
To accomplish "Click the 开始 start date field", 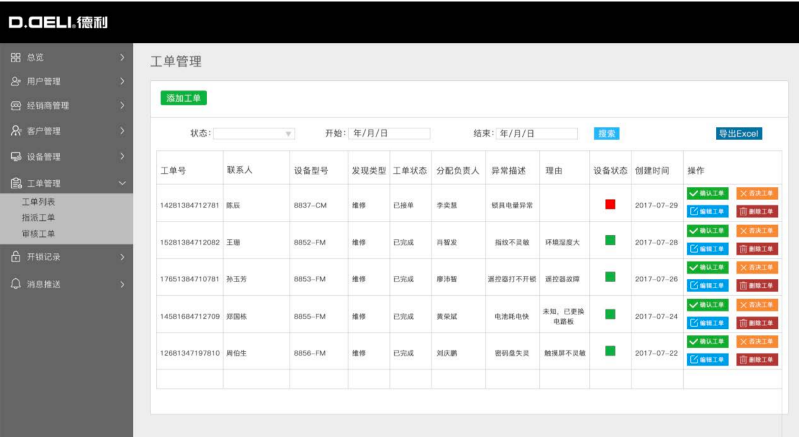I will pyautogui.click(x=389, y=133).
